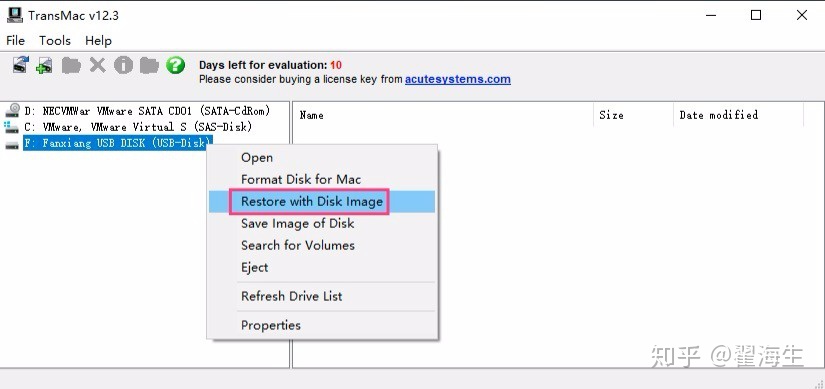Select the D: NECVMWar VMware SATA CD01 drive
Image resolution: width=825 pixels, height=389 pixels.
click(147, 111)
